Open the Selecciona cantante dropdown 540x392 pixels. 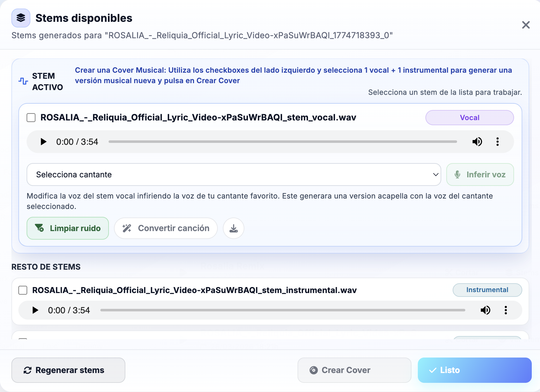[234, 175]
